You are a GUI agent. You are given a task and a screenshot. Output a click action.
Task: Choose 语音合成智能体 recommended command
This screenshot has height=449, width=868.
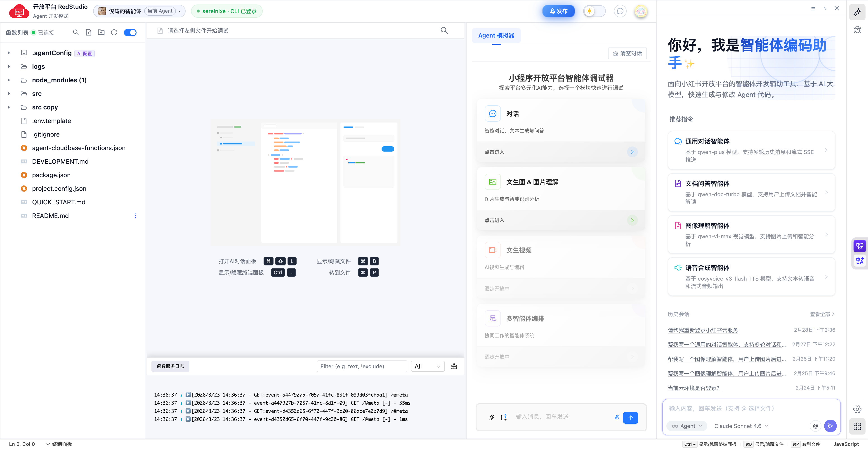point(751,277)
